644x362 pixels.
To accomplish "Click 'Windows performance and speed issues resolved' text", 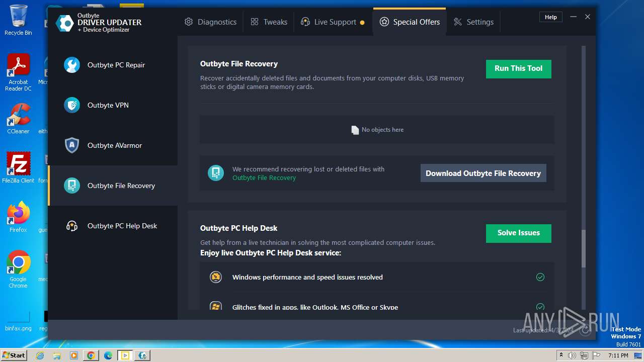I will point(307,277).
